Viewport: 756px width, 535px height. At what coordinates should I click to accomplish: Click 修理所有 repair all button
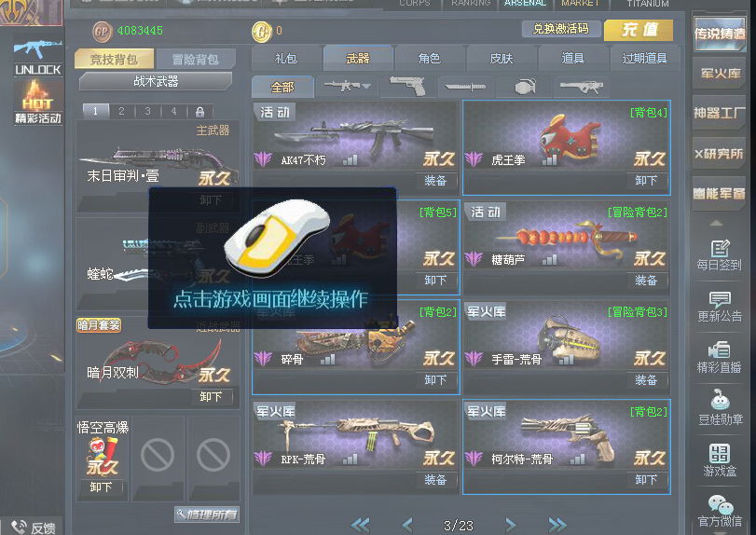coord(207,514)
